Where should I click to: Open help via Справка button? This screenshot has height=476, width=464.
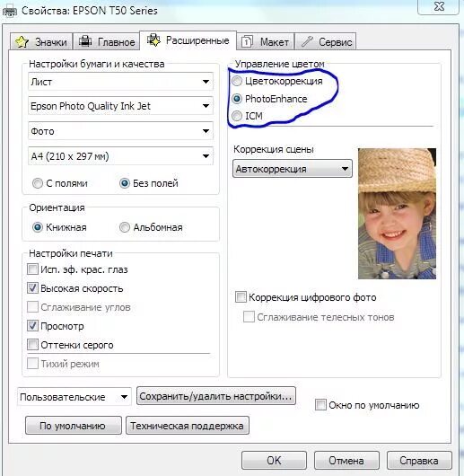click(x=419, y=461)
